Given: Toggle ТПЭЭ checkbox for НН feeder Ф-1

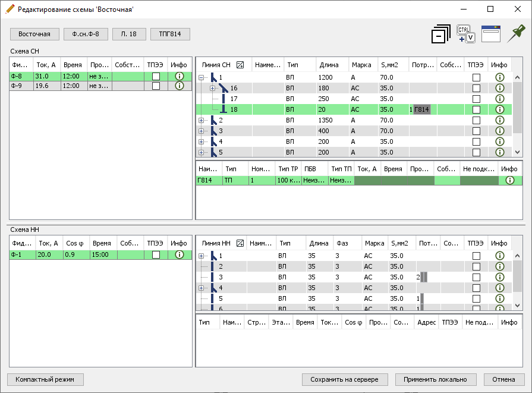Looking at the screenshot, I should click(156, 254).
